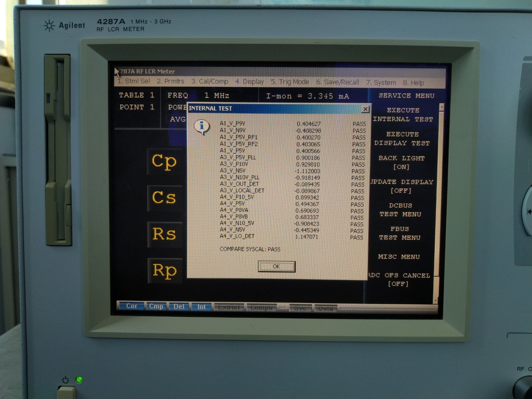
Task: Open the Trig Mode menu
Action: (290, 82)
